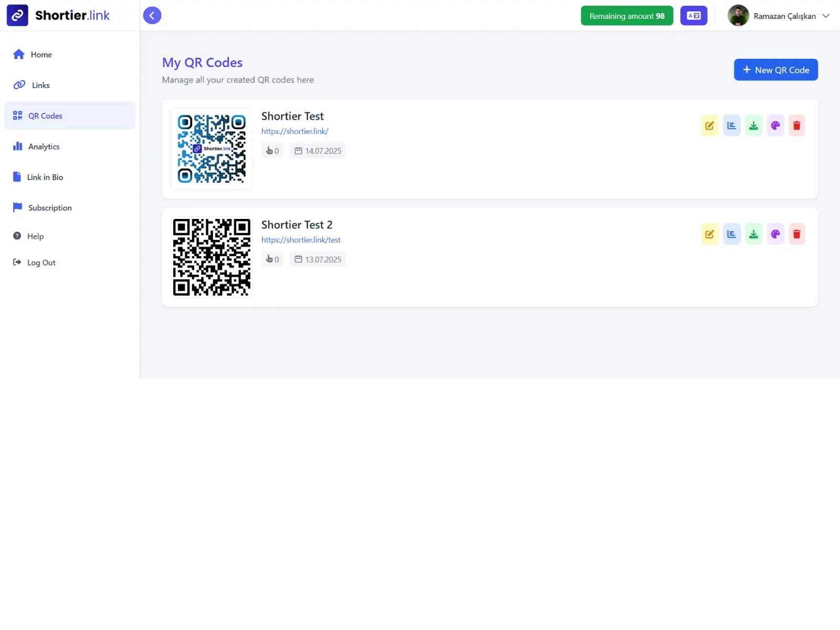
Task: View statistics for Shortier Test 2
Action: click(732, 234)
